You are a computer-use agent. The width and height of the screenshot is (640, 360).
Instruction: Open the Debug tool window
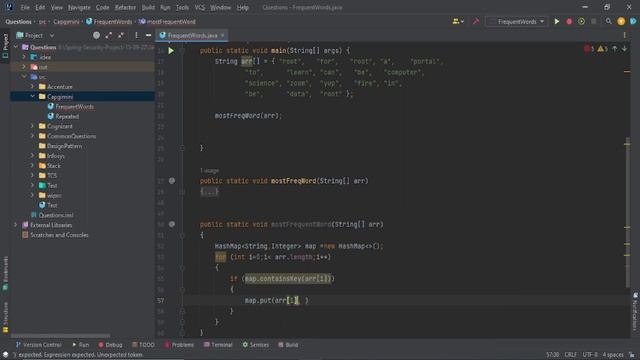pos(110,345)
